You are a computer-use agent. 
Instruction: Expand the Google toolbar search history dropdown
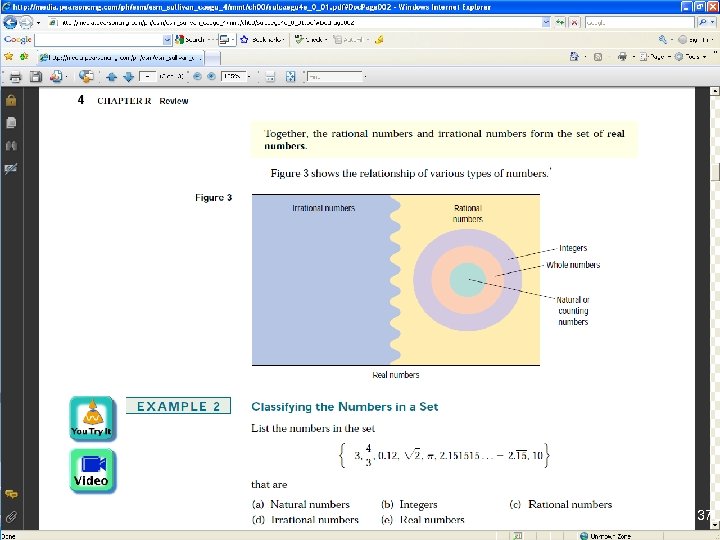tap(167, 40)
